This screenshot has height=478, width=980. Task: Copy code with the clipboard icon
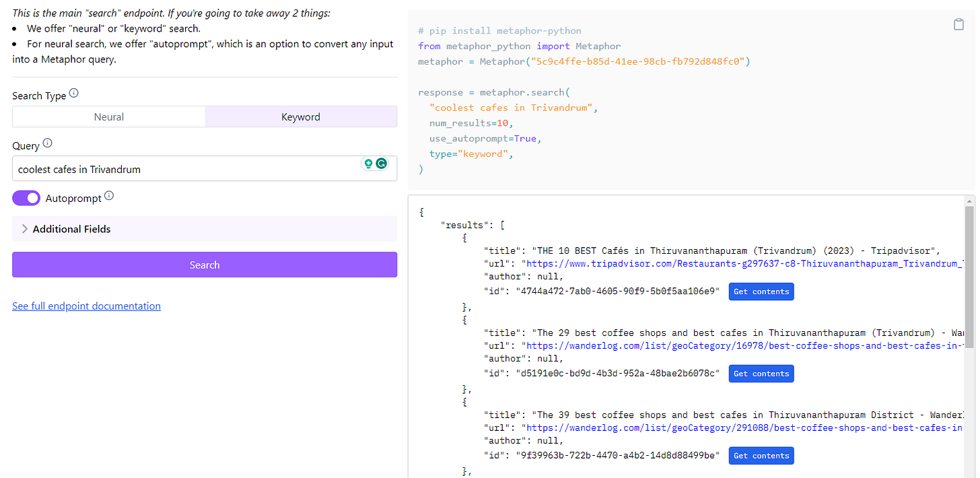coord(958,25)
